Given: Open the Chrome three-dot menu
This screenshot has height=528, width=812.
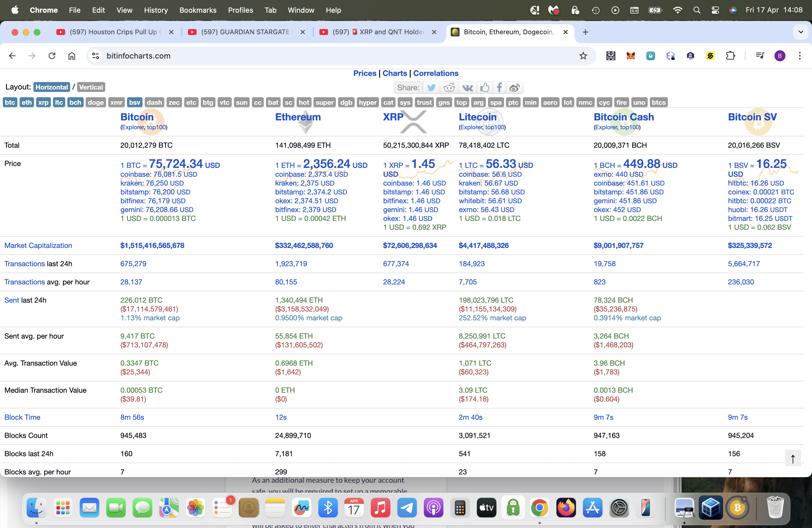Looking at the screenshot, I should [800, 56].
